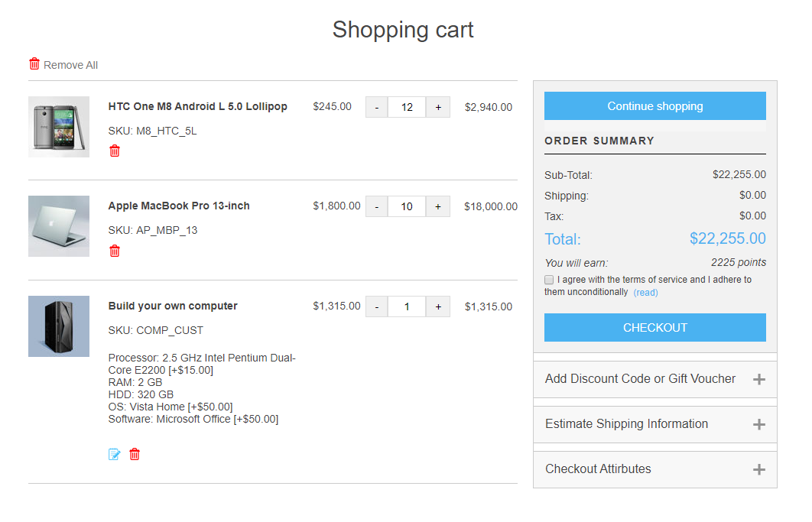Screen dimensions: 812x522
Task: Increase HTC One M8 quantity
Action: 438,107
